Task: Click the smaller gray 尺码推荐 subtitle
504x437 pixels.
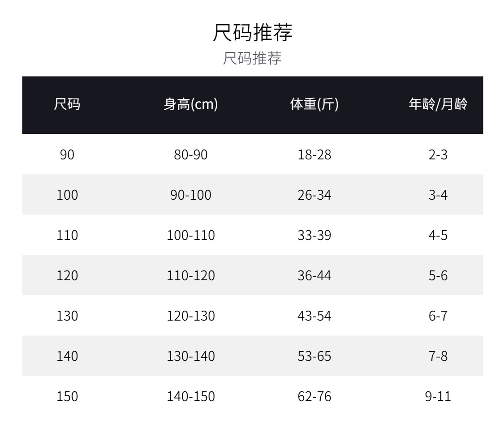Action: pyautogui.click(x=252, y=58)
